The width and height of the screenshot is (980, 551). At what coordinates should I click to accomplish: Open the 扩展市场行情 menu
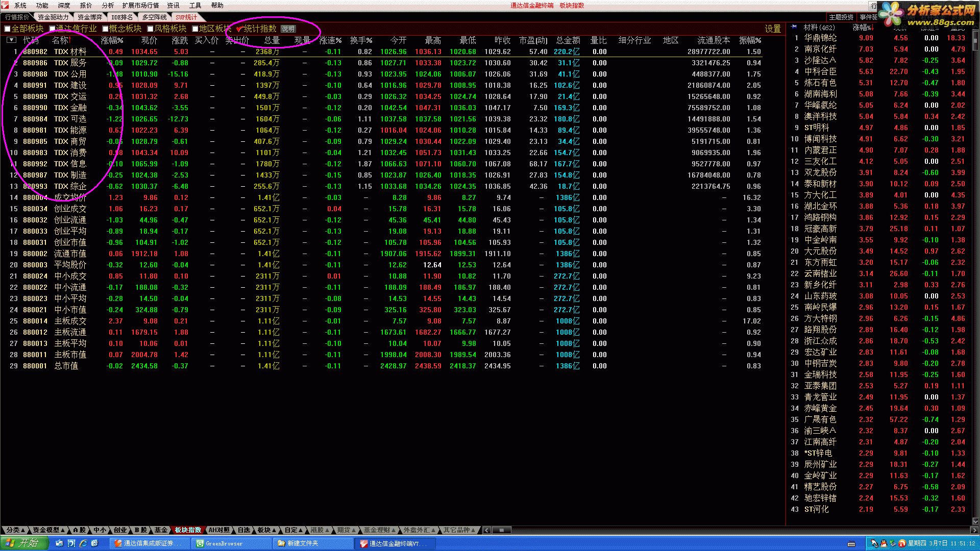pos(140,6)
